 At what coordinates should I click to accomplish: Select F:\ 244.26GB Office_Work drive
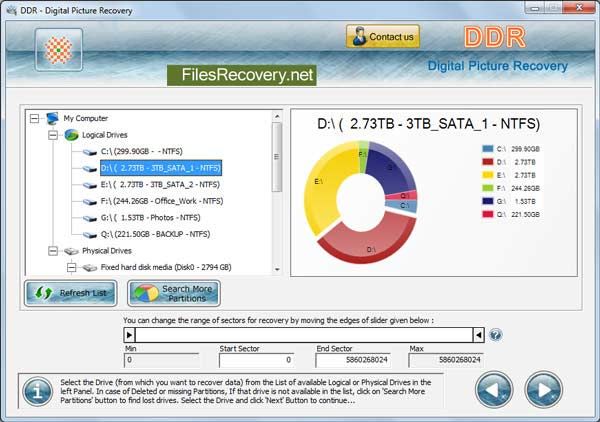[x=162, y=201]
